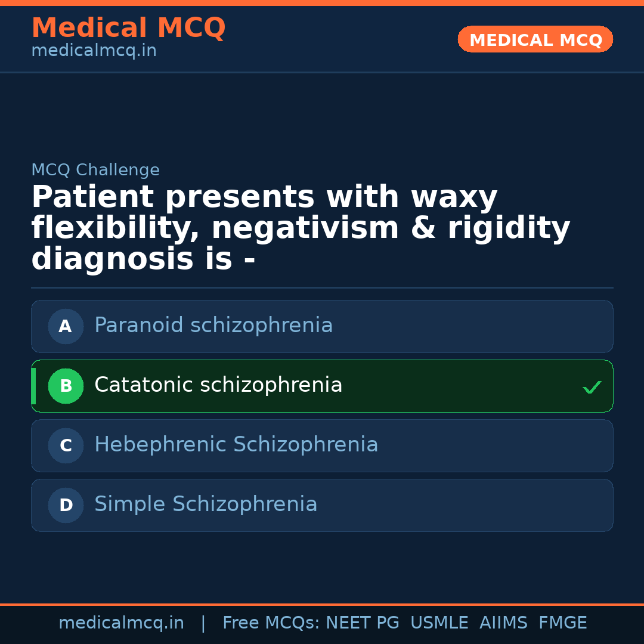
Task: Select USMLE in the footer
Action: (439, 623)
